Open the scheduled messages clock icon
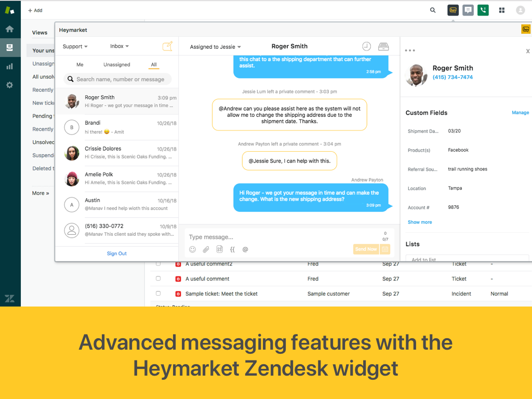This screenshot has width=532, height=399. [x=366, y=46]
